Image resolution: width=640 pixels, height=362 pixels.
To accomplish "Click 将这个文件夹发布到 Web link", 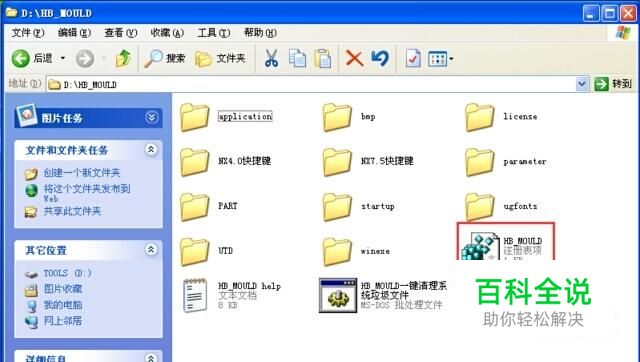I will coord(87,193).
